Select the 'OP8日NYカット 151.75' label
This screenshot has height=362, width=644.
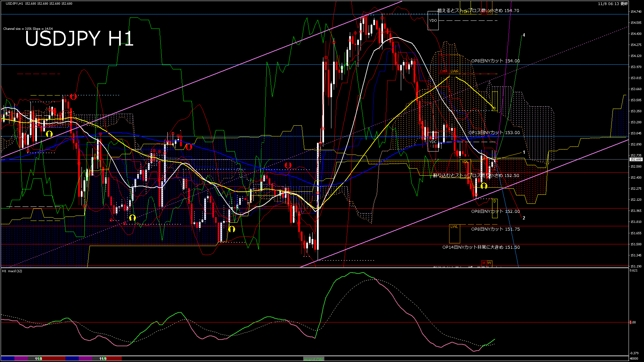tap(495, 229)
